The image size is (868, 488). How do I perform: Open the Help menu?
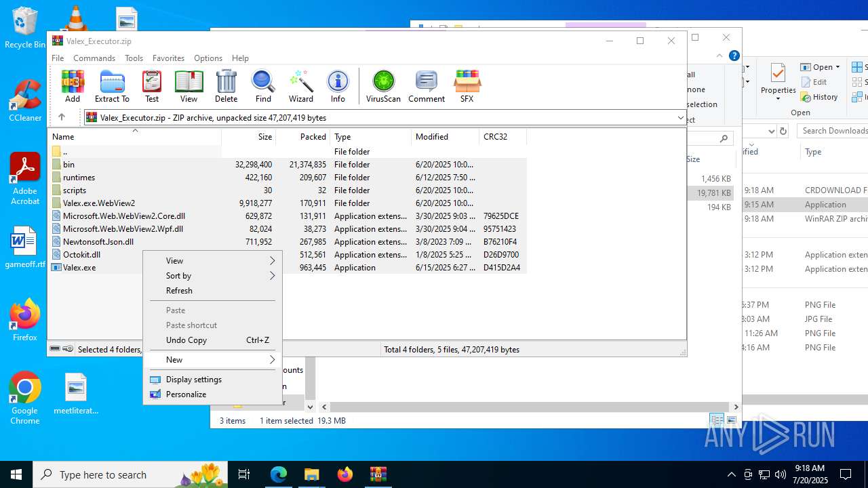[240, 58]
